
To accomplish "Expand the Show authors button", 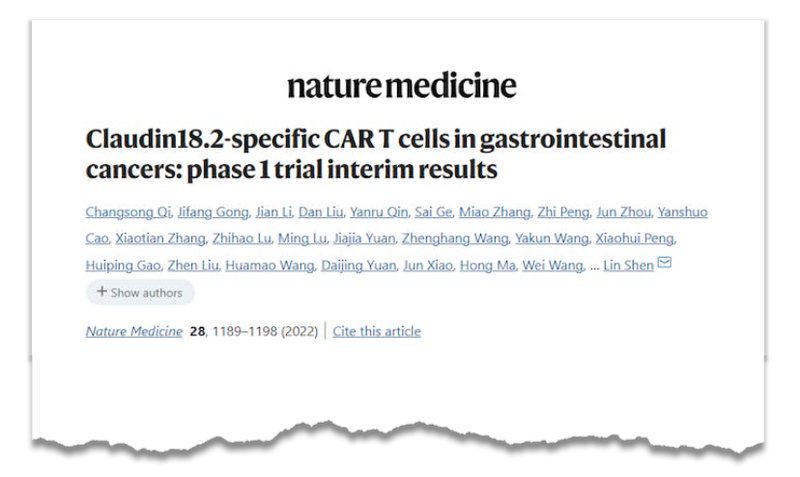I will coord(140,292).
